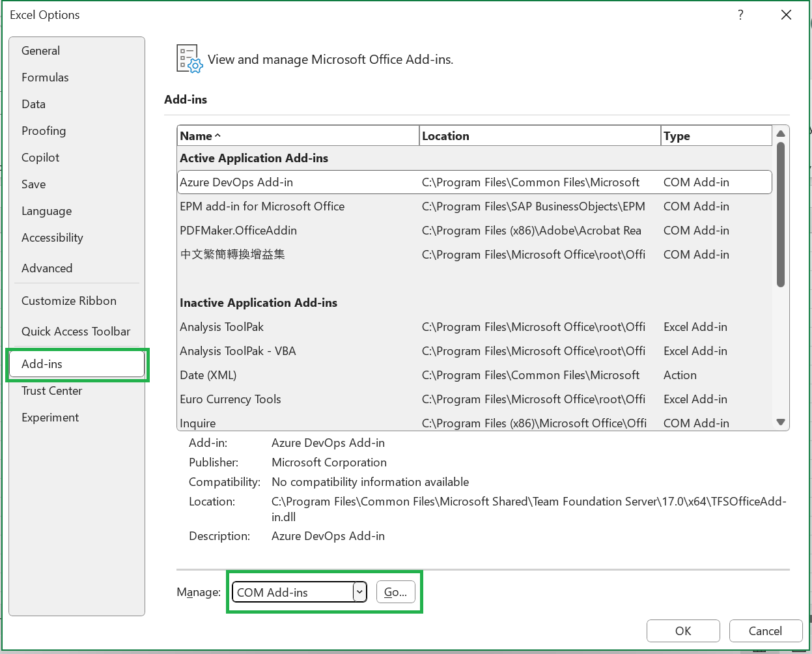
Task: Click the Inactive Application Add-ins heading
Action: point(259,303)
